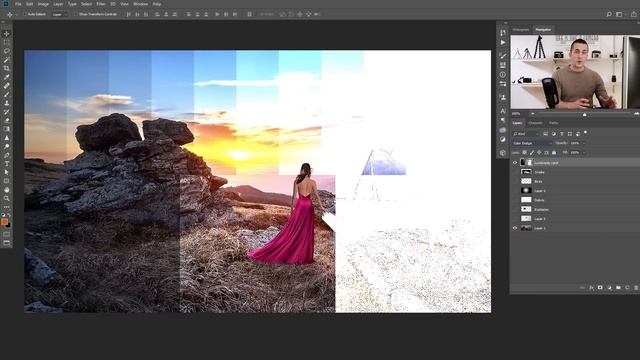
Task: Select the Move tool in the toolbox
Action: pyautogui.click(x=7, y=34)
